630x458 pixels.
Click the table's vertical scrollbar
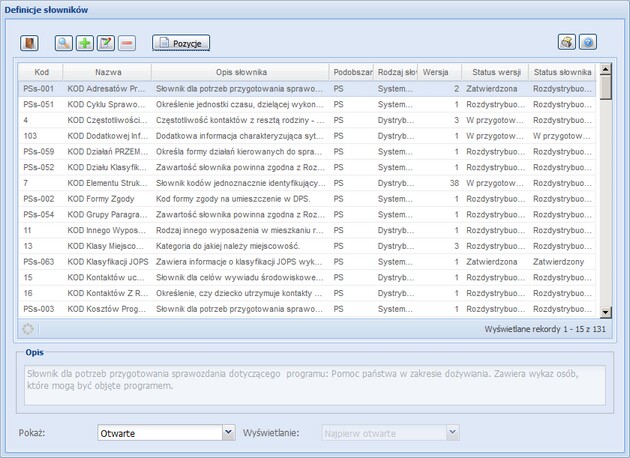pos(606,200)
